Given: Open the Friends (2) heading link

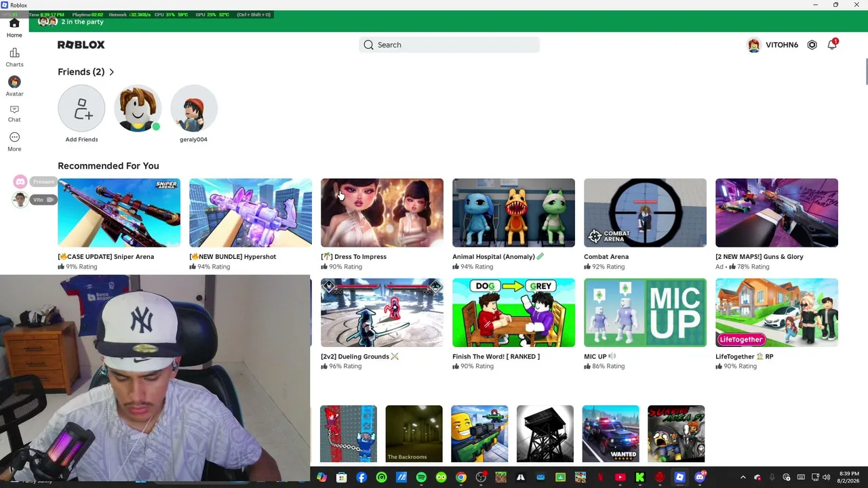Looking at the screenshot, I should (81, 72).
